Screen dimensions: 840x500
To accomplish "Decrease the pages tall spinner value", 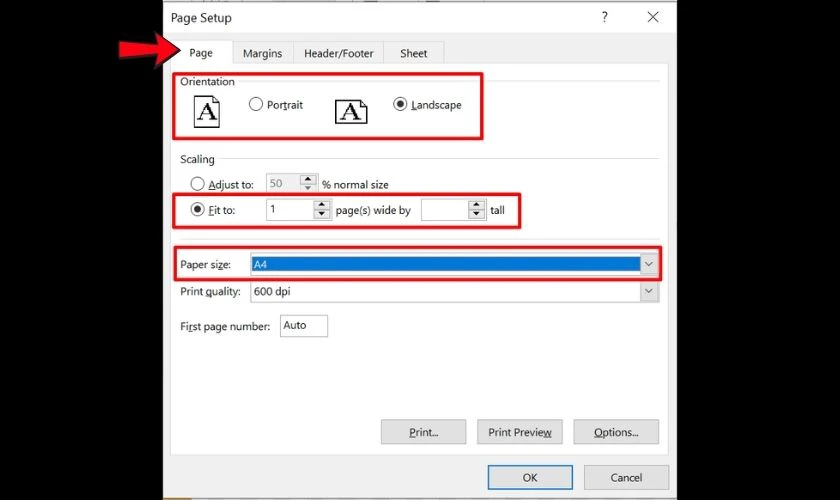I will click(x=476, y=215).
